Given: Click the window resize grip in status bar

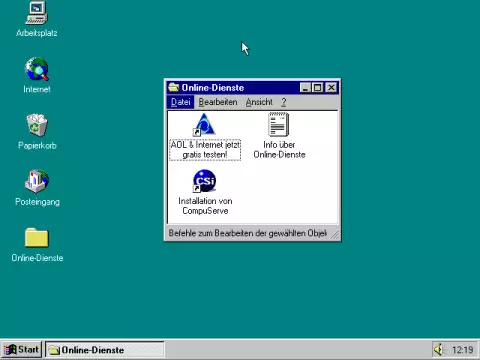Looking at the screenshot, I should (x=335, y=235).
